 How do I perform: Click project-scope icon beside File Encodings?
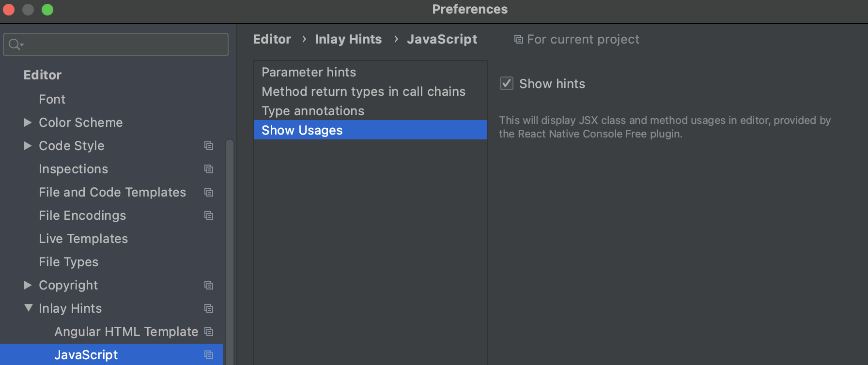(209, 215)
